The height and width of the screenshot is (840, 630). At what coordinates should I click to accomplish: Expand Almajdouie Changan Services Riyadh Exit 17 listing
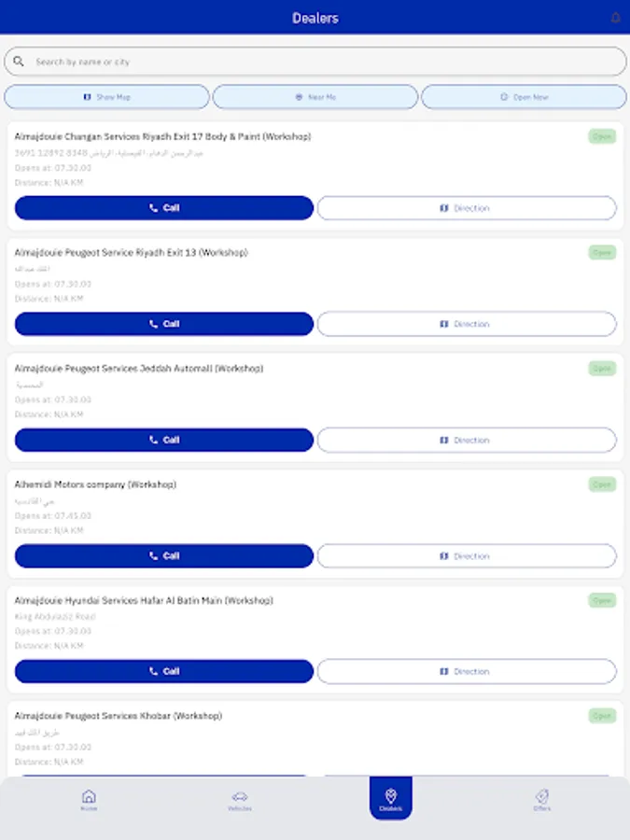(x=163, y=136)
